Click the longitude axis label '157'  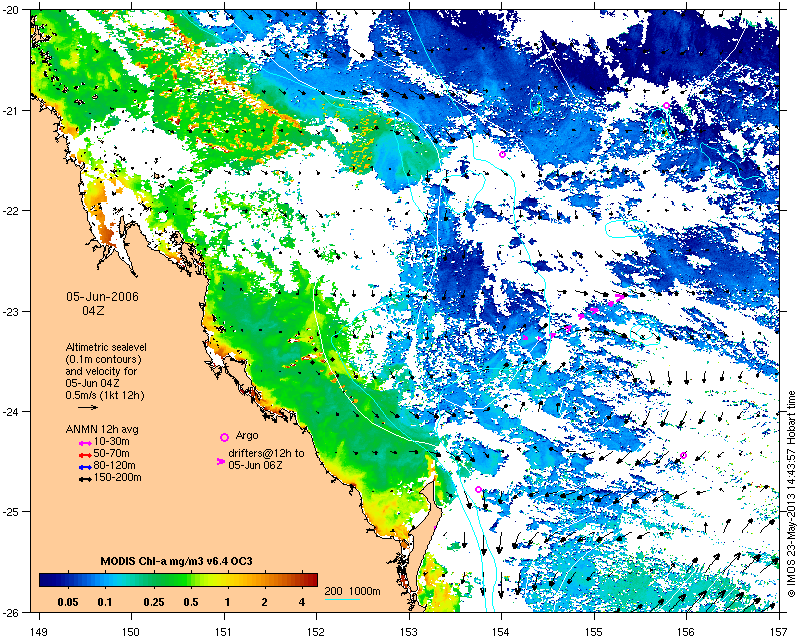point(779,632)
